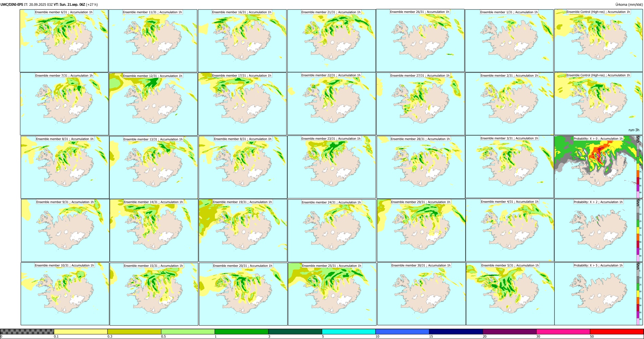This screenshot has width=644, height=339.
Task: Open the Ensemble member 25/31 map
Action: click(332, 294)
